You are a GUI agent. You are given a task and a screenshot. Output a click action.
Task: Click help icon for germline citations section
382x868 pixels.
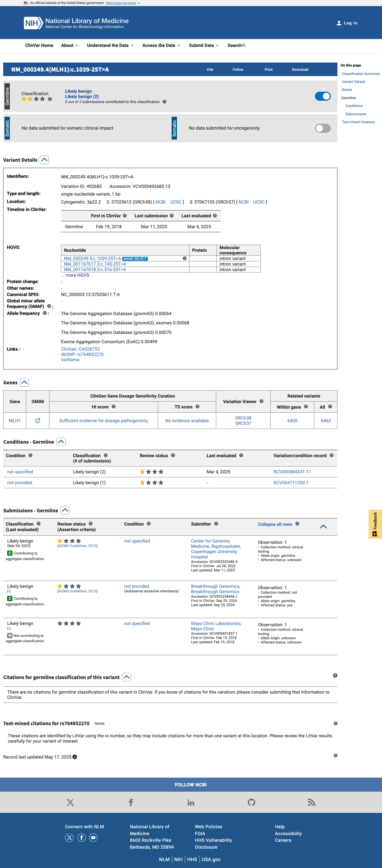[335, 675]
